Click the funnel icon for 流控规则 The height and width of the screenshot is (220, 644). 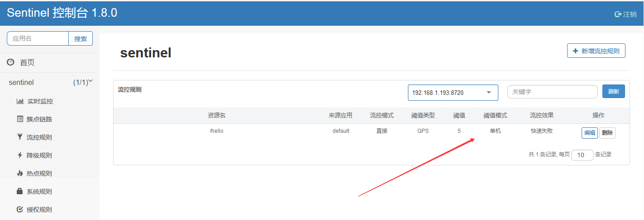point(20,137)
